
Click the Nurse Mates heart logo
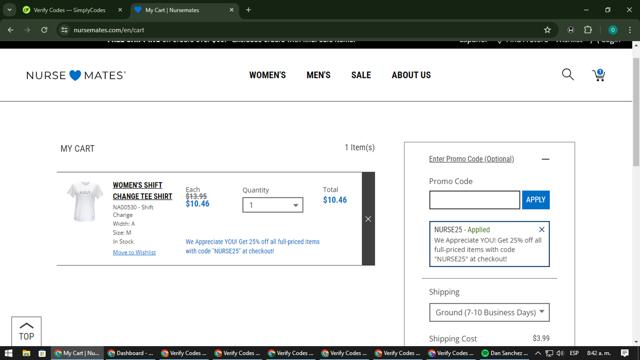[x=76, y=75]
